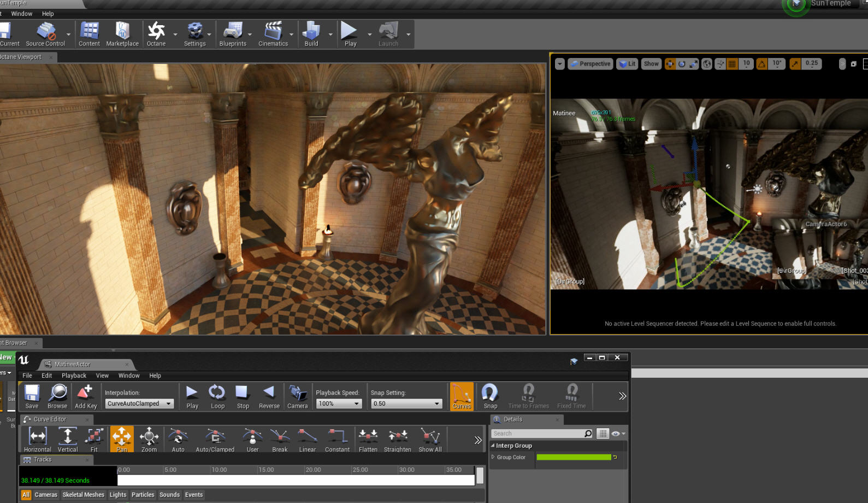Click the Build toolbar button
This screenshot has height=503, width=868.
click(x=311, y=34)
